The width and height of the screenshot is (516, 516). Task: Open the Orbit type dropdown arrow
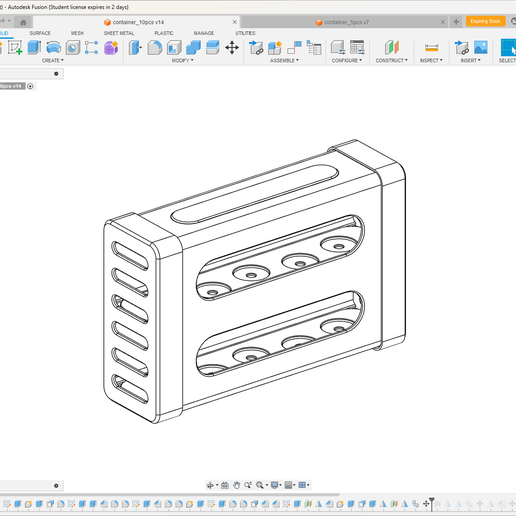pos(217,485)
